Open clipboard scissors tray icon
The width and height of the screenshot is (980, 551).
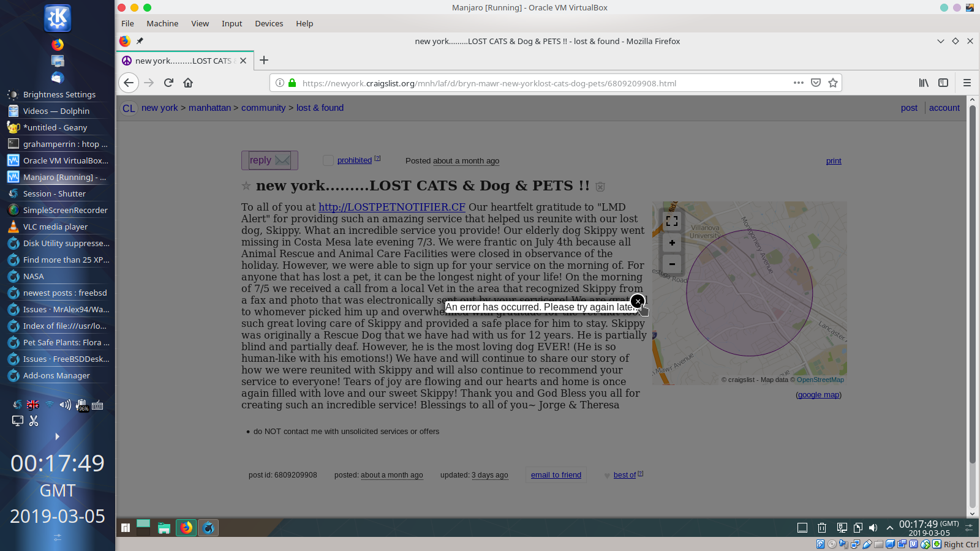[x=34, y=421]
